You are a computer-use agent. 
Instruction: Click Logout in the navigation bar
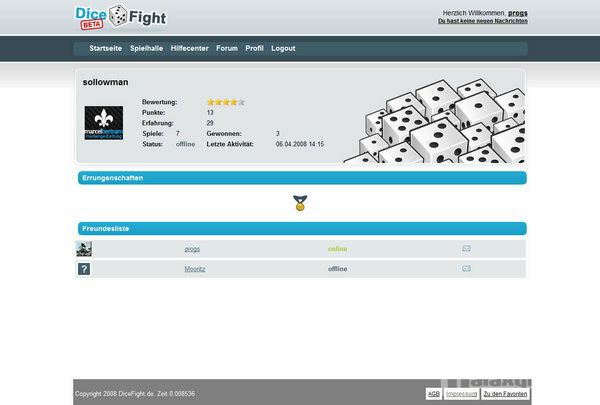283,48
